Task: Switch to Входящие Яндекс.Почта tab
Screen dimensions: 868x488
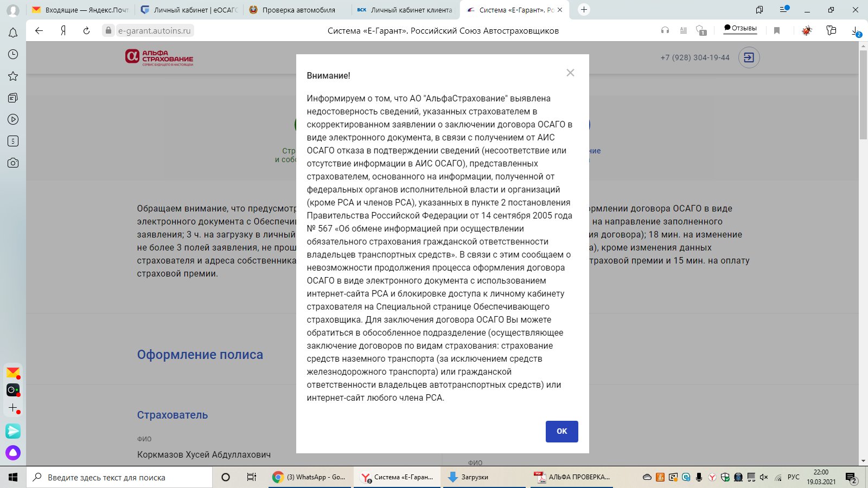Action: [x=80, y=10]
